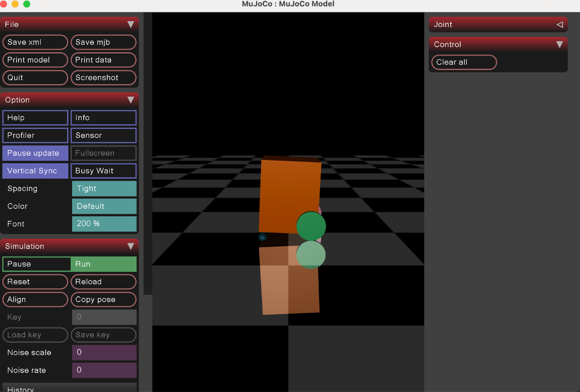Click Print data button
This screenshot has width=580, height=392.
(104, 60)
